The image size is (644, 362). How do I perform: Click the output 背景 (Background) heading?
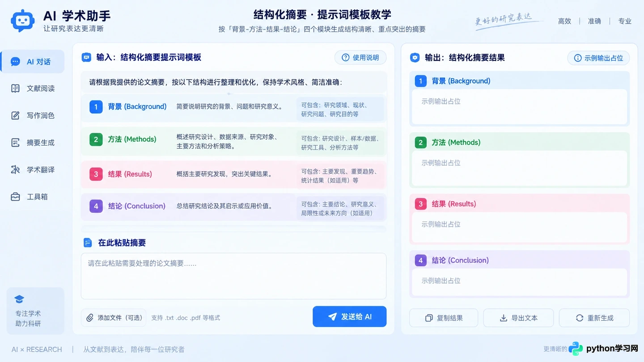(x=461, y=81)
